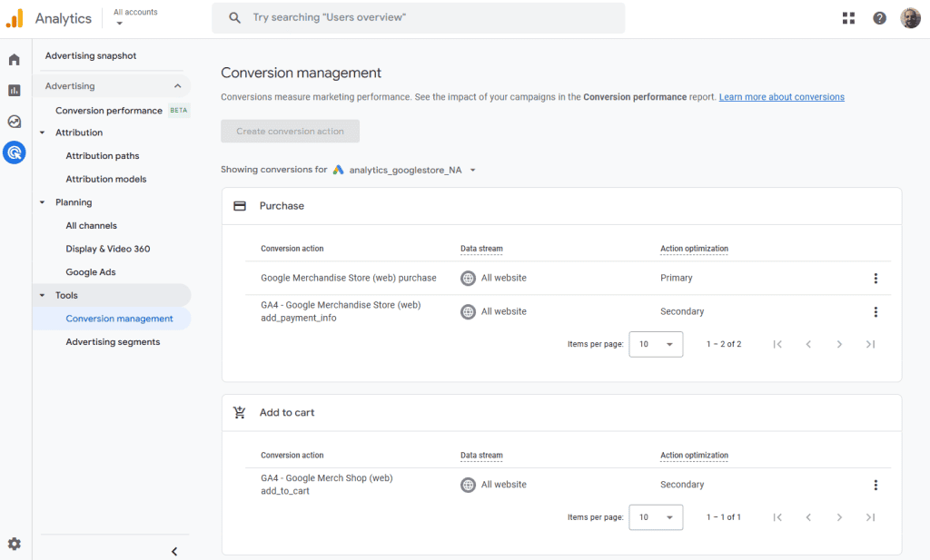This screenshot has height=560, width=930.
Task: Click the Advertising icon in left rail
Action: 15,152
